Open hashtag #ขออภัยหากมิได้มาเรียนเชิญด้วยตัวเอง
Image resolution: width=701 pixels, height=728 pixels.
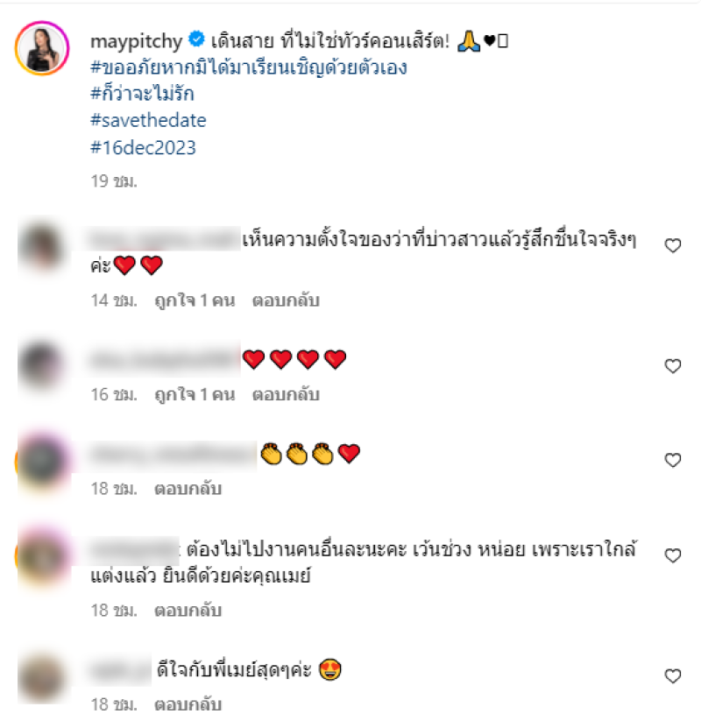pos(248,67)
